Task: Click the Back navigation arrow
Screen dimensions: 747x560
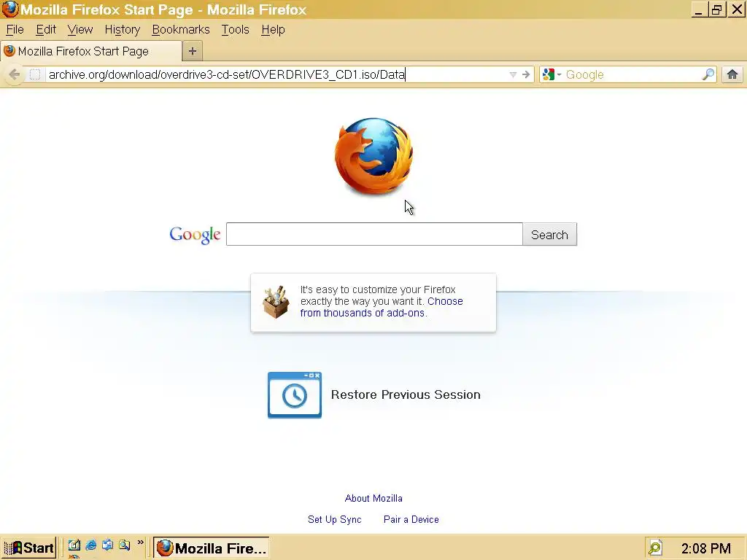Action: coord(15,74)
